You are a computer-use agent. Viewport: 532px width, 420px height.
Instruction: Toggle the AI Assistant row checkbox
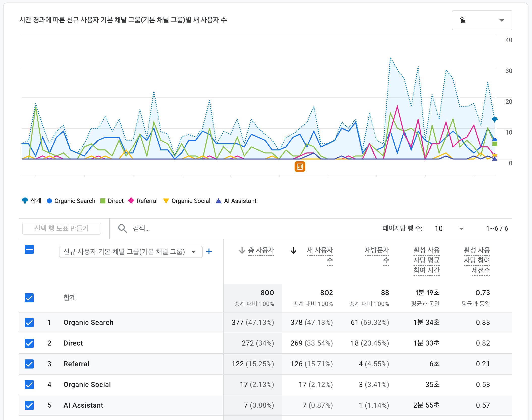click(29, 405)
